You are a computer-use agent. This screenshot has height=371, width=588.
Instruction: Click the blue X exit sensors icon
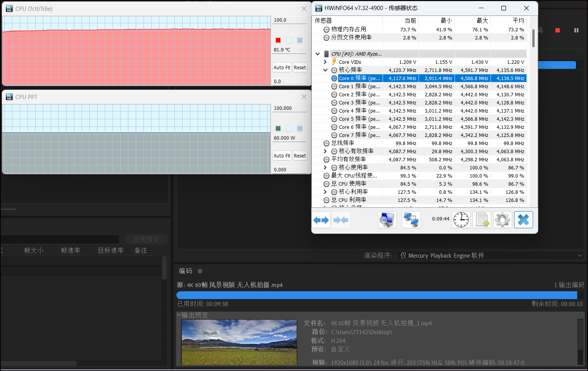523,220
